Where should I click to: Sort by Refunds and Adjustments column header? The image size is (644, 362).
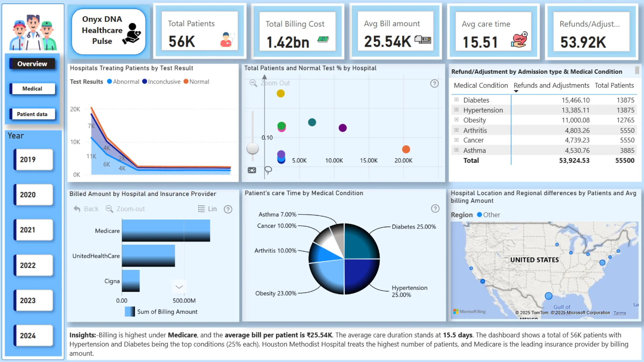(x=551, y=85)
